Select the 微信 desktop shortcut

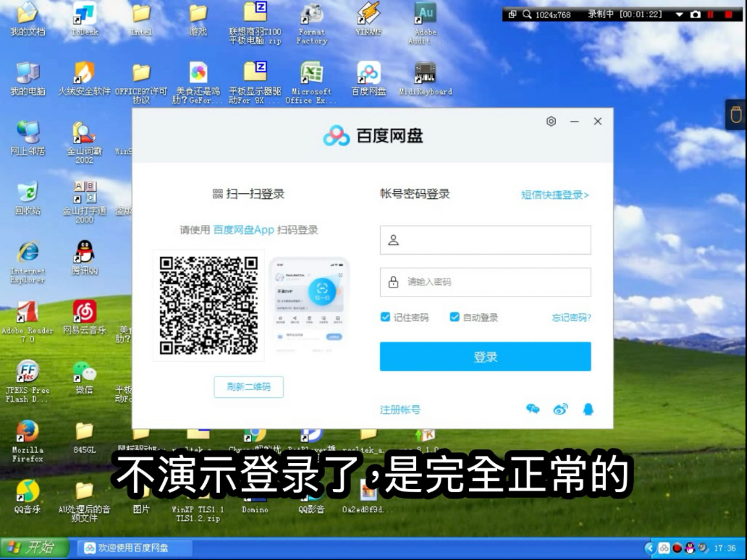(x=84, y=377)
